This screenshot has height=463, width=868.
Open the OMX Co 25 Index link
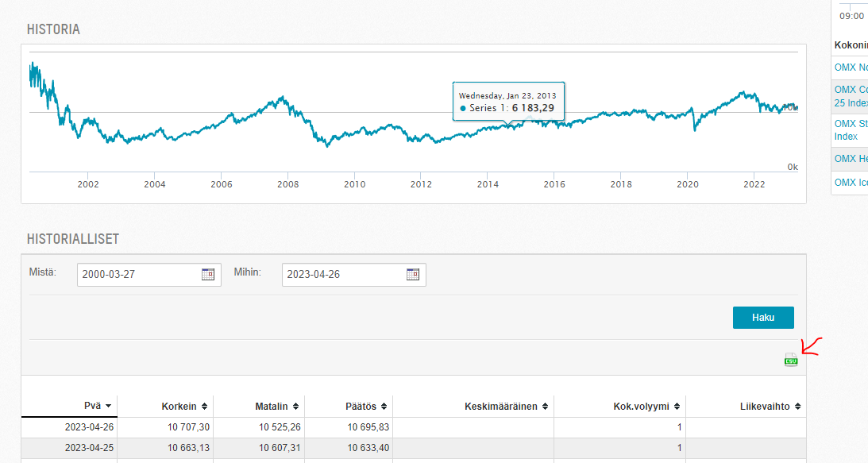click(851, 96)
